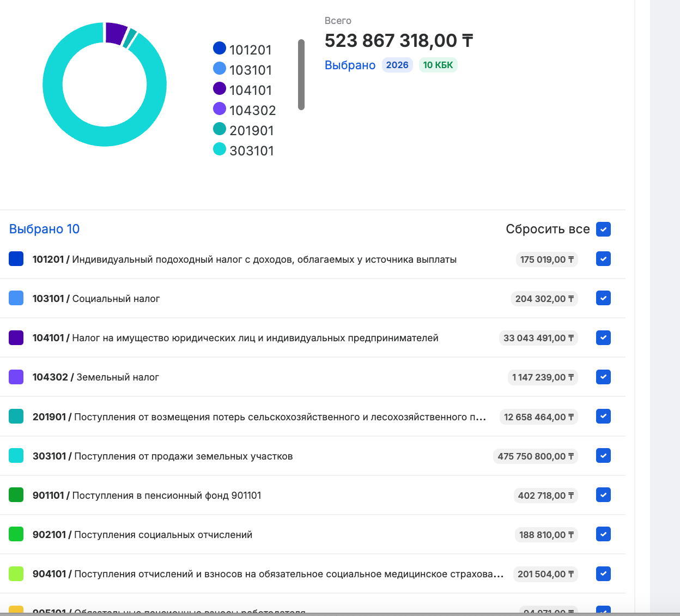Image resolution: width=680 pixels, height=616 pixels.
Task: Click the 103101 light blue legend dot
Action: click(220, 69)
